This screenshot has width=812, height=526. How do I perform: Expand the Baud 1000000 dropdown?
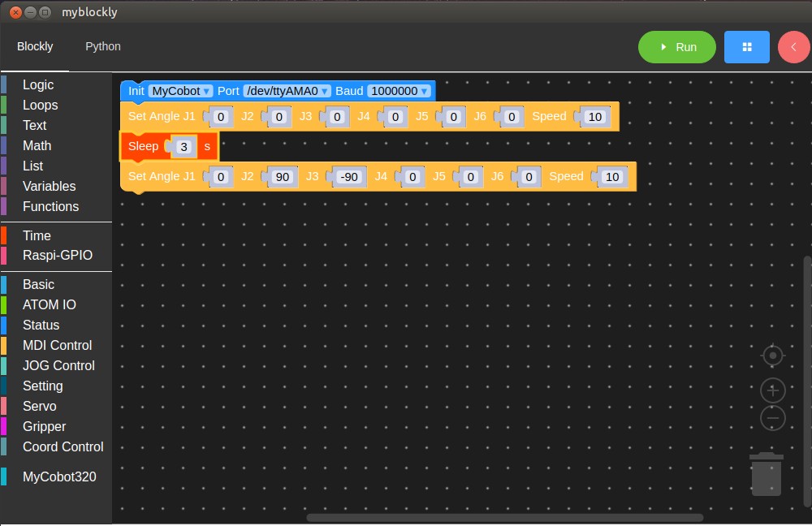398,91
